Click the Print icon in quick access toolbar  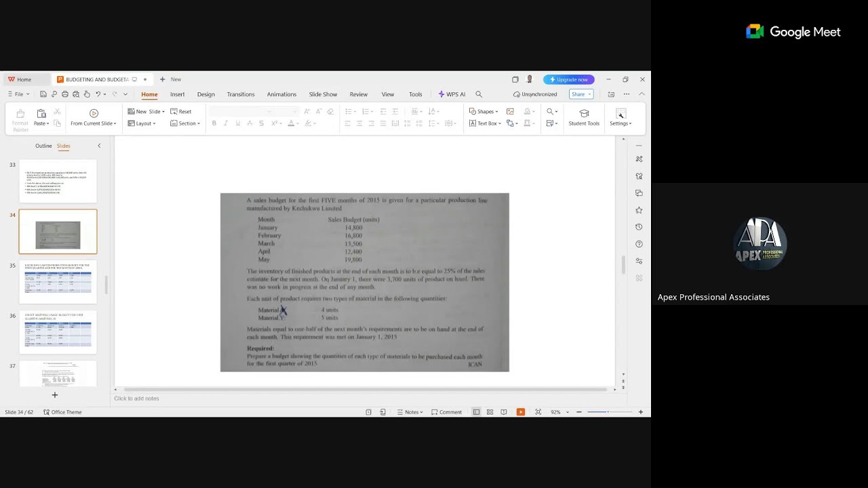[65, 94]
